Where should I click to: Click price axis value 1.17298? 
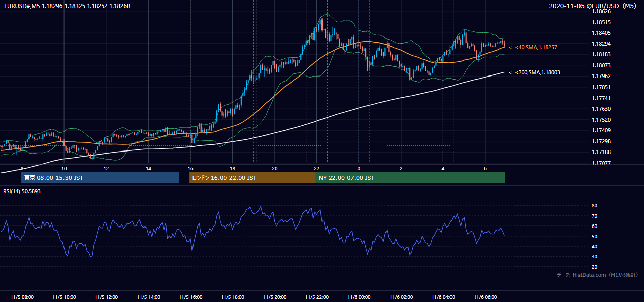click(x=601, y=141)
